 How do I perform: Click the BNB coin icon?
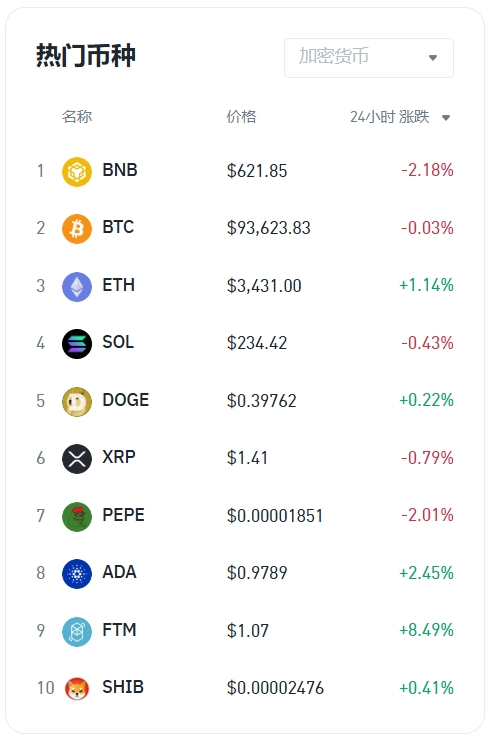[x=77, y=171]
